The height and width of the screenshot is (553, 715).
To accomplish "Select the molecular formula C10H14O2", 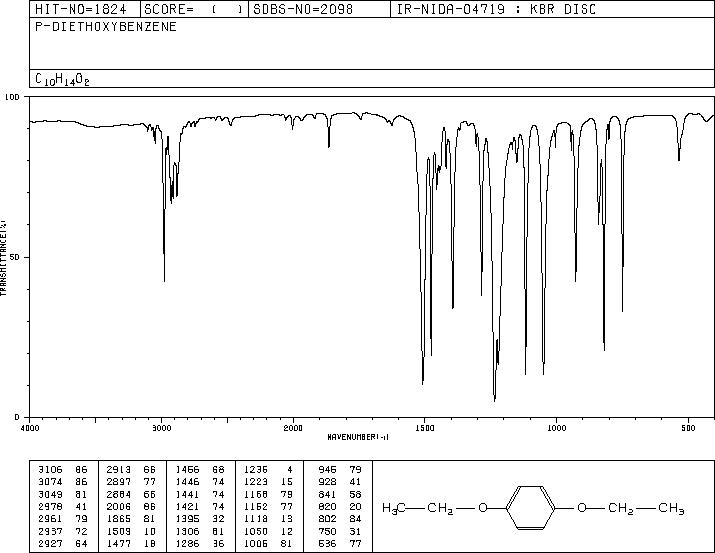I will pyautogui.click(x=62, y=79).
